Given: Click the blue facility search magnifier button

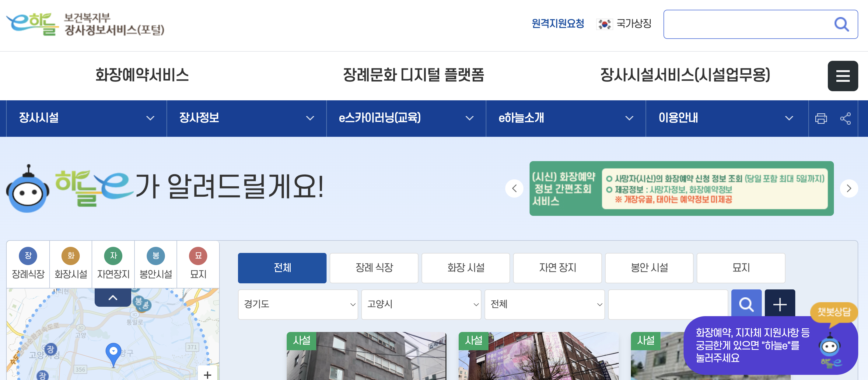Looking at the screenshot, I should tap(746, 305).
